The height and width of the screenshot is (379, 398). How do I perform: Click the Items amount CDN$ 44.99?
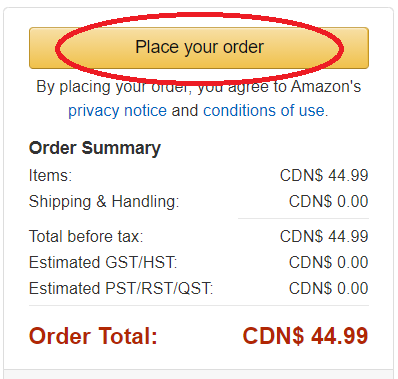pyautogui.click(x=324, y=175)
